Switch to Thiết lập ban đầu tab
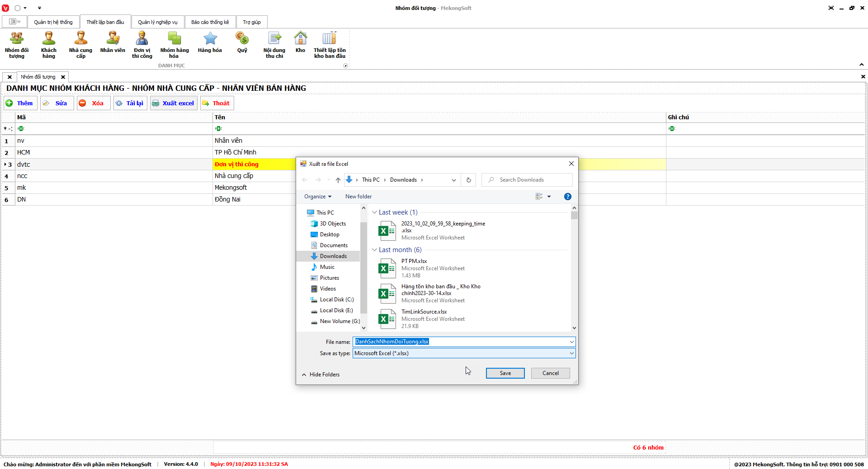 [x=105, y=22]
